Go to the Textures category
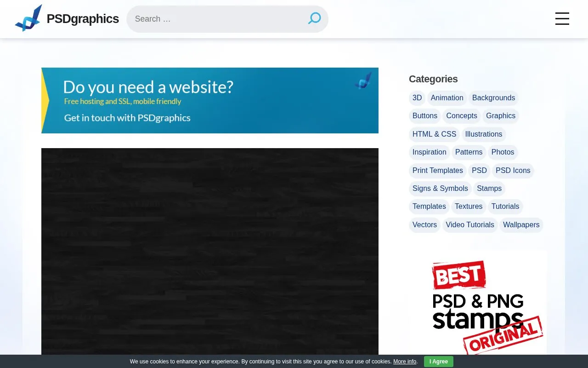The width and height of the screenshot is (588, 368). click(x=469, y=207)
